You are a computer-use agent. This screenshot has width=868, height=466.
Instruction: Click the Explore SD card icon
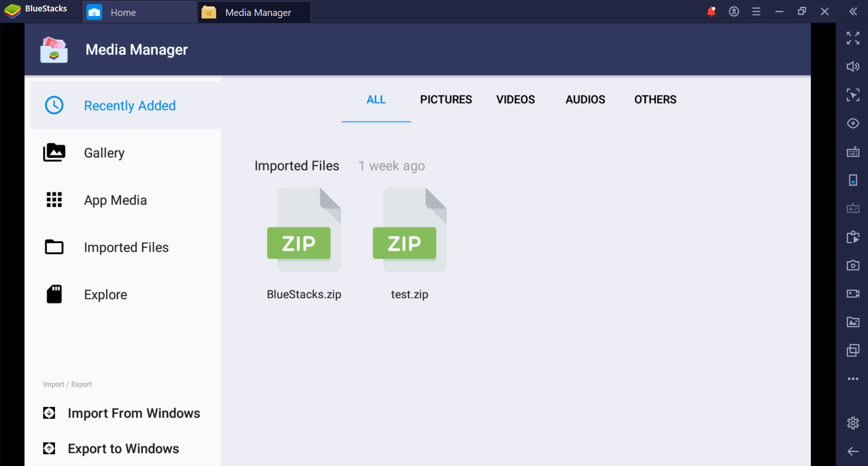54,294
